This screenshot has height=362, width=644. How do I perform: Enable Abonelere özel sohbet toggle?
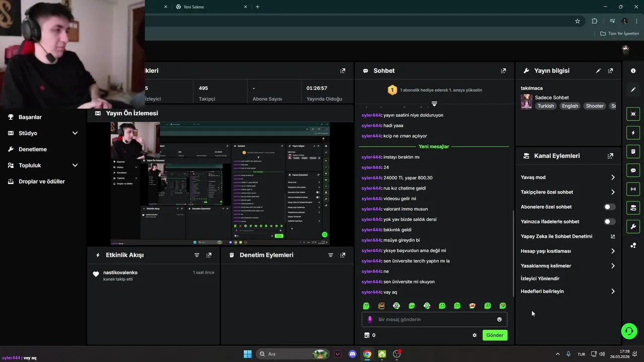pos(609,207)
